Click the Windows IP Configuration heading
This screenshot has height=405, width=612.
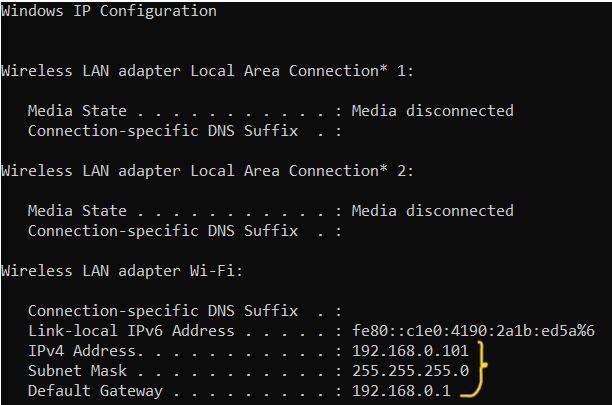pos(108,11)
